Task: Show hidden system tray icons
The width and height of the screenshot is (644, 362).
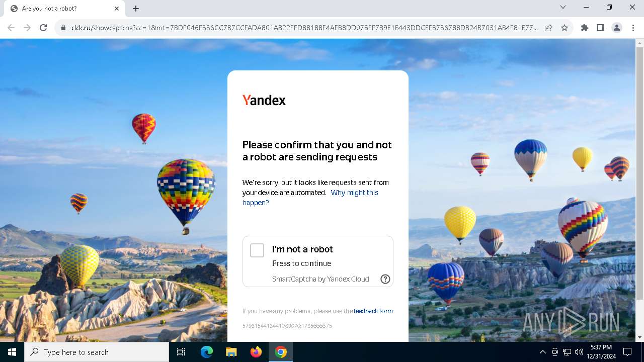Action: pos(543,352)
